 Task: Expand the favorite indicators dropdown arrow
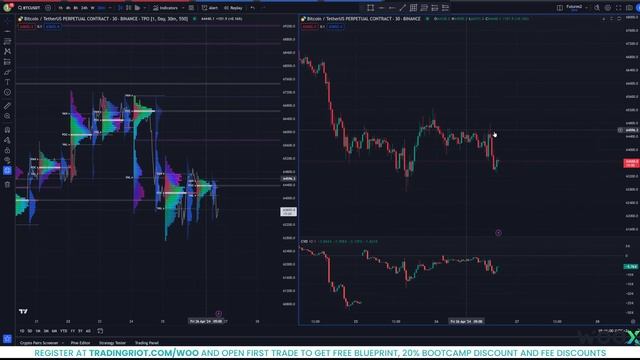pyautogui.click(x=183, y=8)
